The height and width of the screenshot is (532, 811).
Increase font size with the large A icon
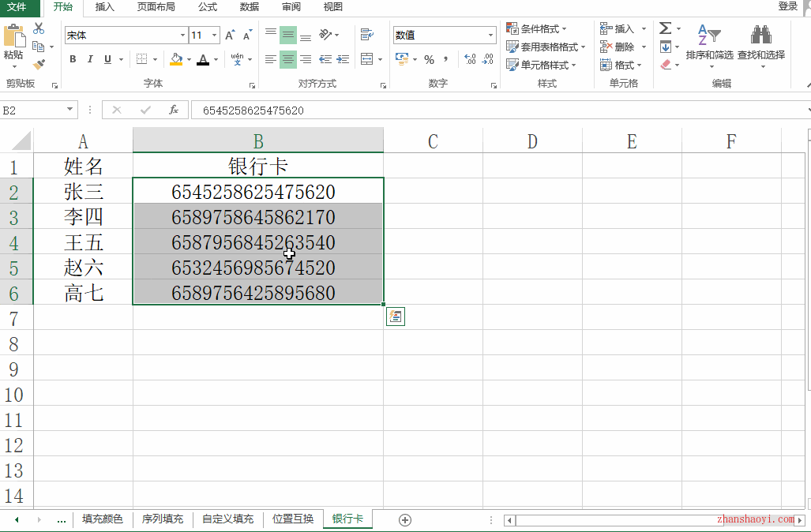pos(230,36)
